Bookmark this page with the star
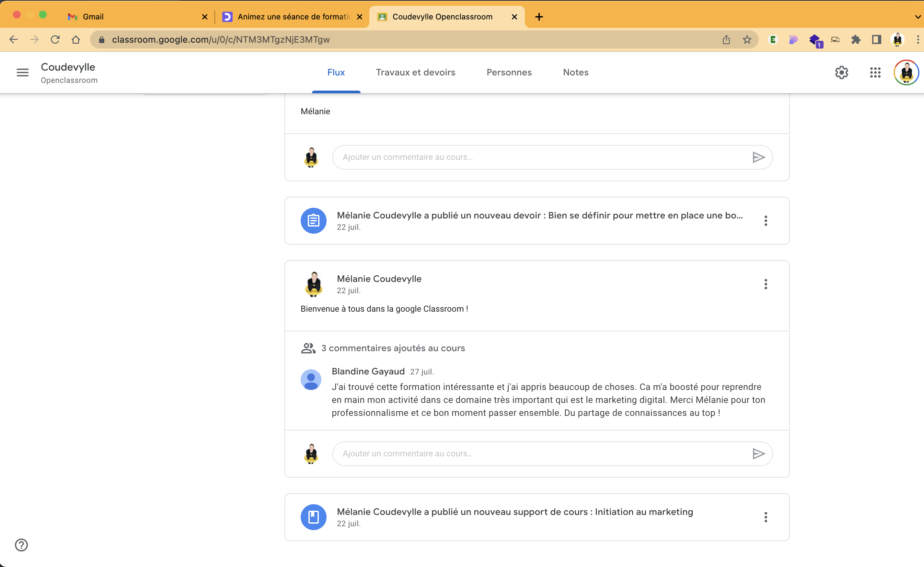Screen dimensions: 924x567 (747, 39)
